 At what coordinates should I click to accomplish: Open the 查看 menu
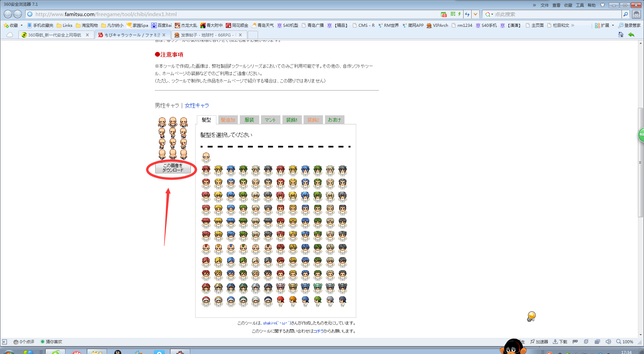click(x=556, y=5)
